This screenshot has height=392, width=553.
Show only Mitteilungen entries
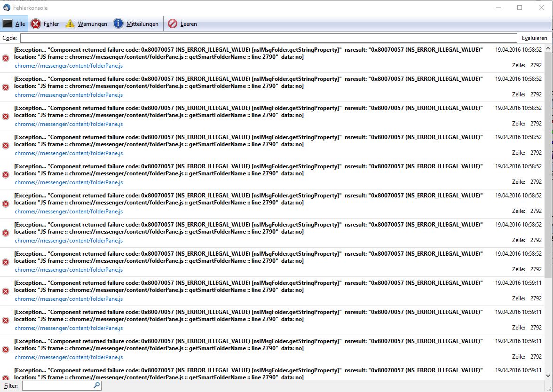click(136, 24)
